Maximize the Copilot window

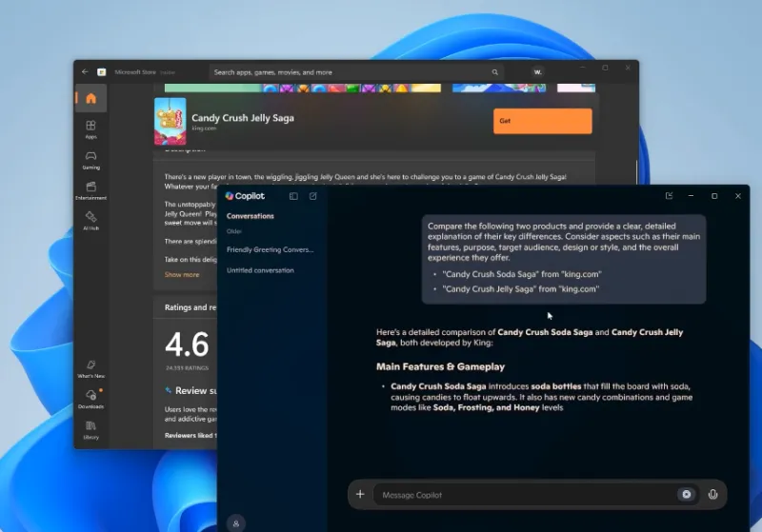[x=714, y=196]
